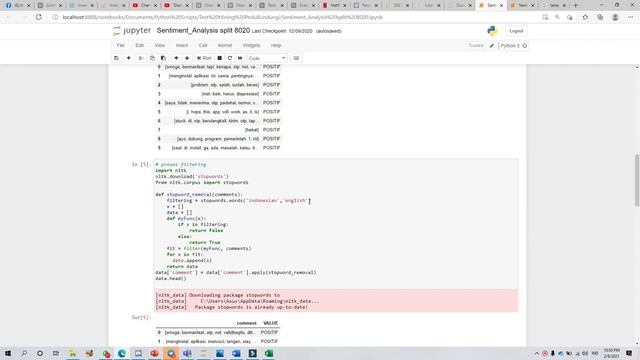640x360 pixels.
Task: Interrupt the kernel with the stop icon
Action: 220,58
